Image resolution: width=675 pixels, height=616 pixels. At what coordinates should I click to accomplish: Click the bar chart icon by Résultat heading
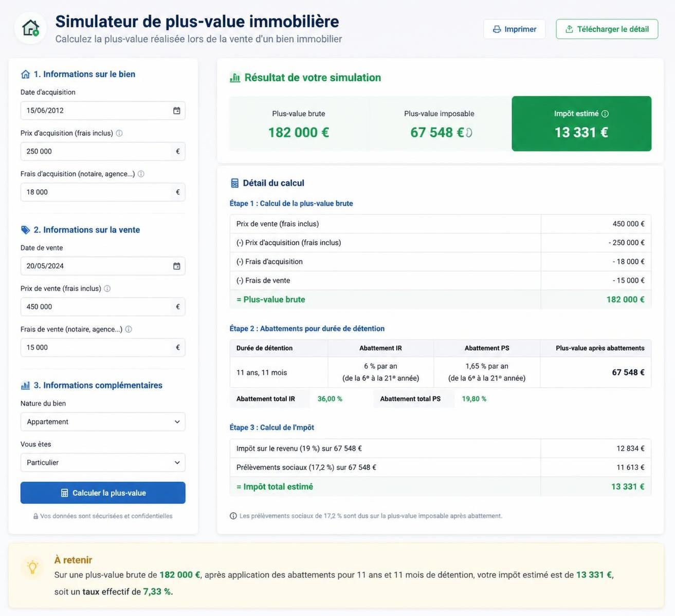coord(235,78)
